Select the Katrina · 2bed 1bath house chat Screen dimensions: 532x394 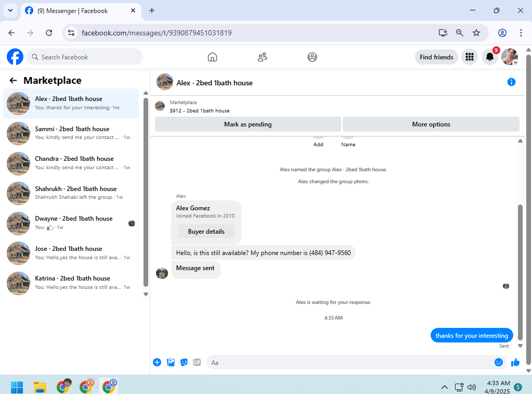point(71,283)
